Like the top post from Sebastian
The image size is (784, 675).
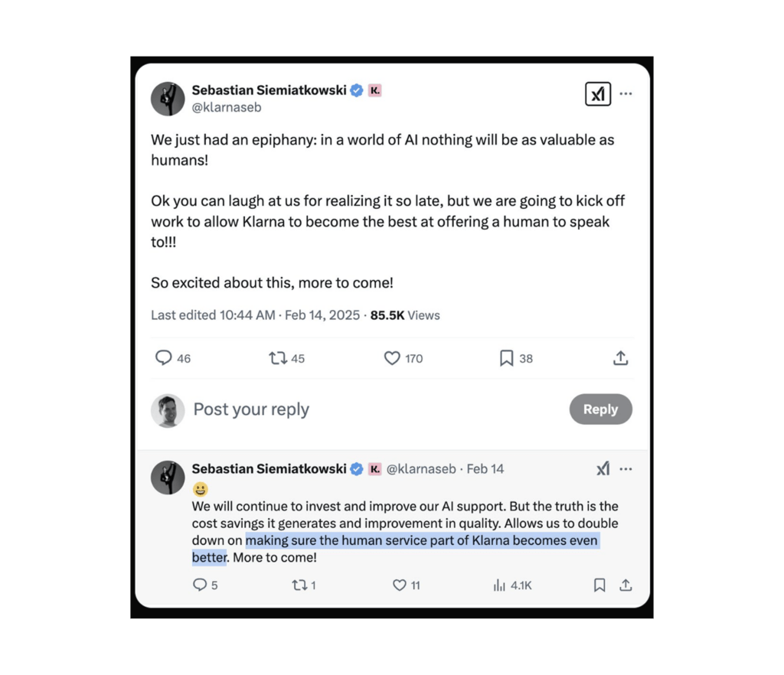pos(391,358)
